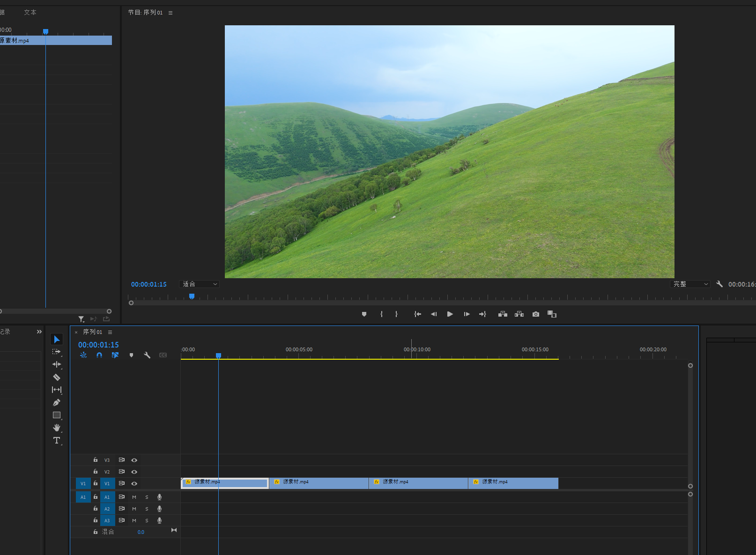
Task: Select the Hand tool
Action: coord(57,428)
